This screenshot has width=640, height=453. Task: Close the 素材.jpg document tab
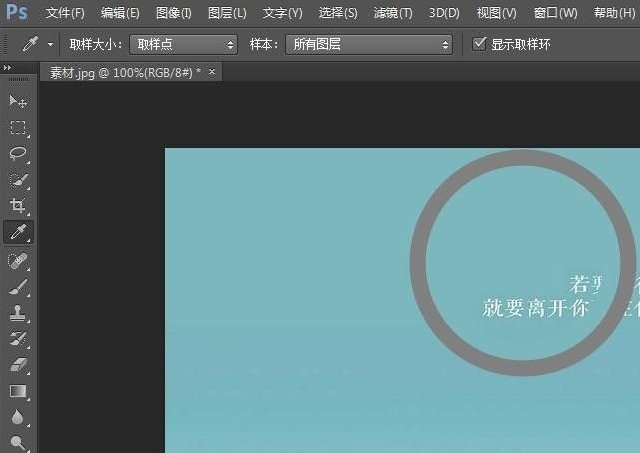211,71
